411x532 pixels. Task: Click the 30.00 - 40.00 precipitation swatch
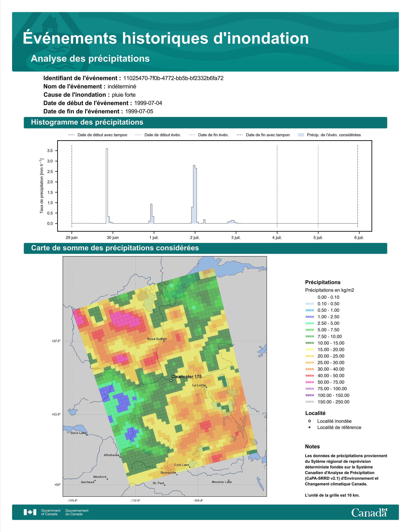310,369
